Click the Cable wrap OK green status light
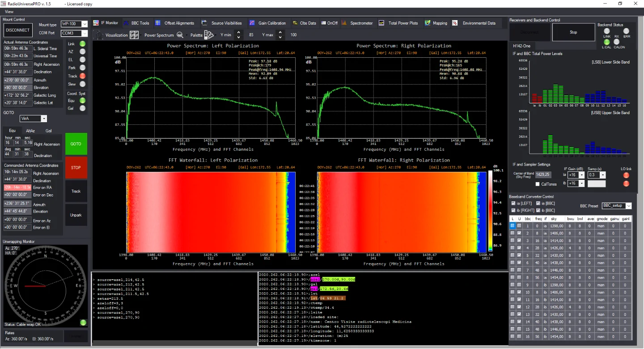This screenshot has height=349, width=644. (x=83, y=323)
